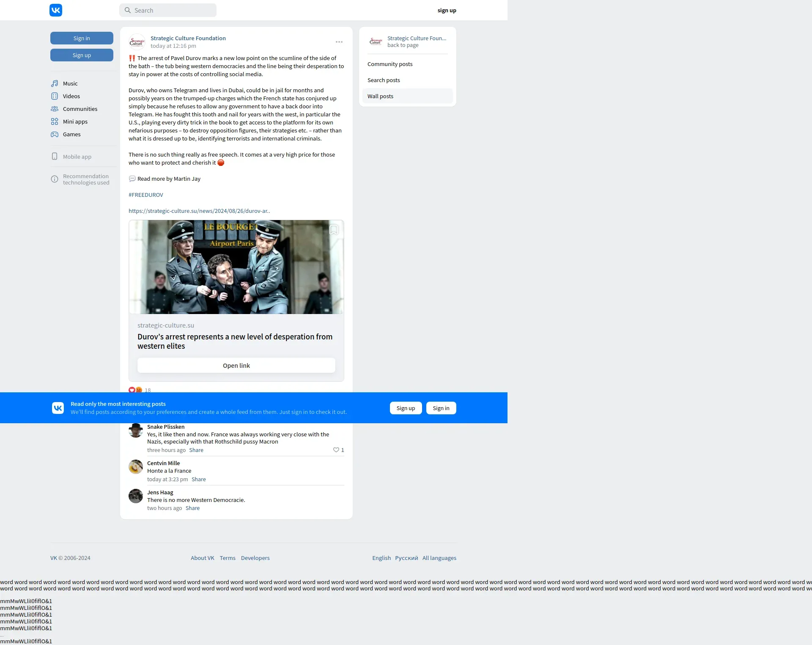Select Community posts tab

click(390, 64)
